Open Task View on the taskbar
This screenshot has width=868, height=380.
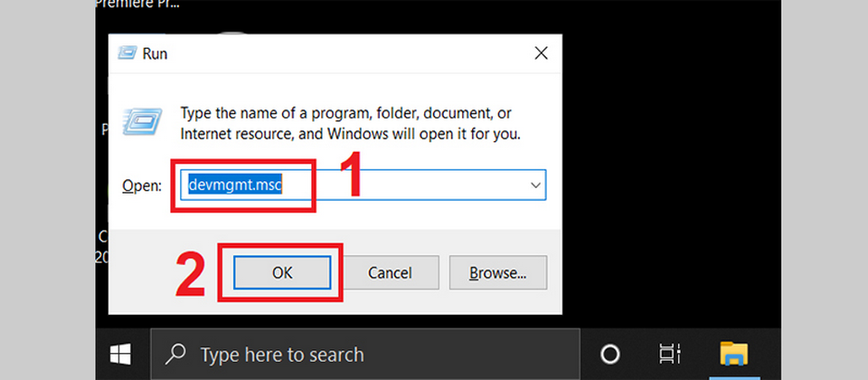(x=669, y=354)
